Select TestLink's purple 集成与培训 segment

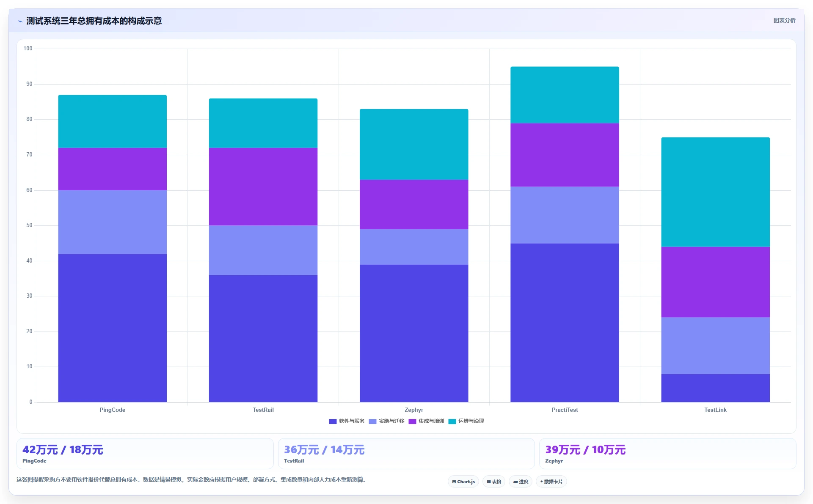(716, 282)
